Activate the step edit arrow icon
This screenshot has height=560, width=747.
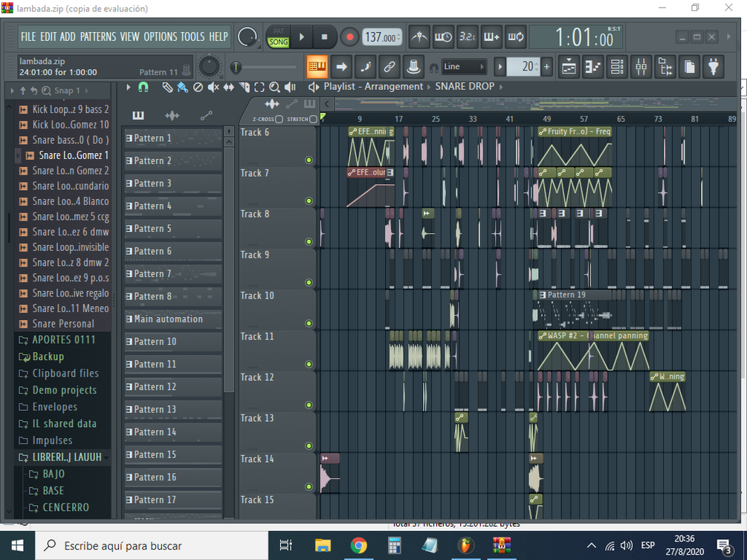point(341,67)
